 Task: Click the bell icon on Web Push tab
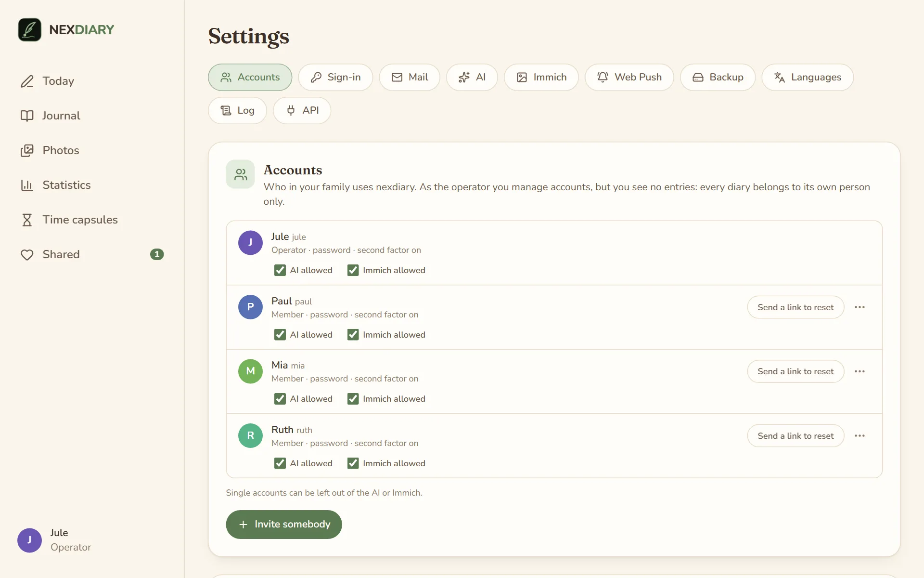tap(603, 77)
